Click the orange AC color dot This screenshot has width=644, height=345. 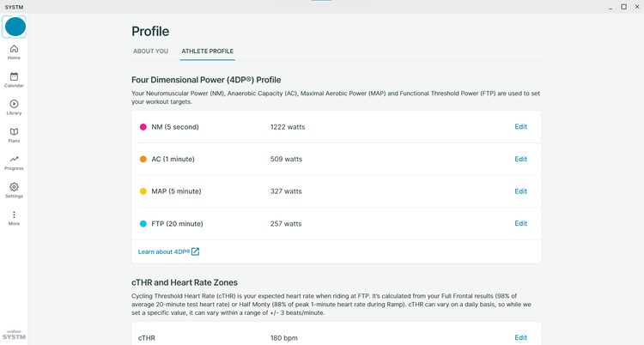(x=143, y=159)
